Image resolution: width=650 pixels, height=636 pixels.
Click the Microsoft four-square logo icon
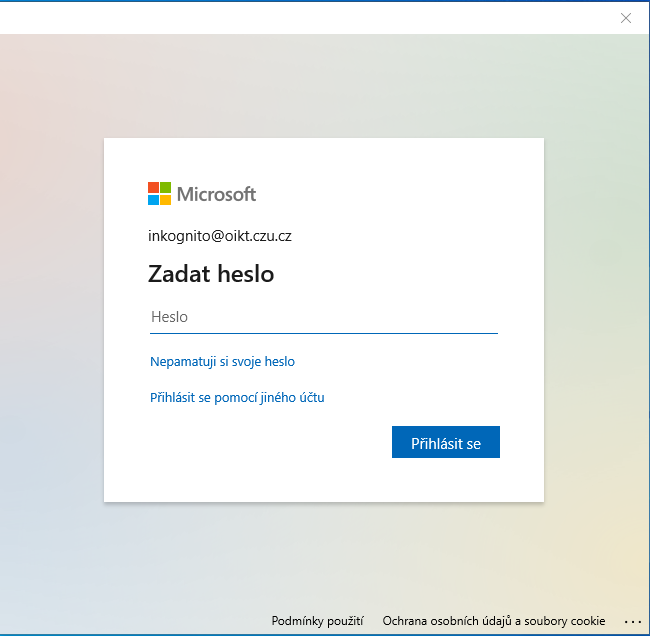[x=160, y=193]
